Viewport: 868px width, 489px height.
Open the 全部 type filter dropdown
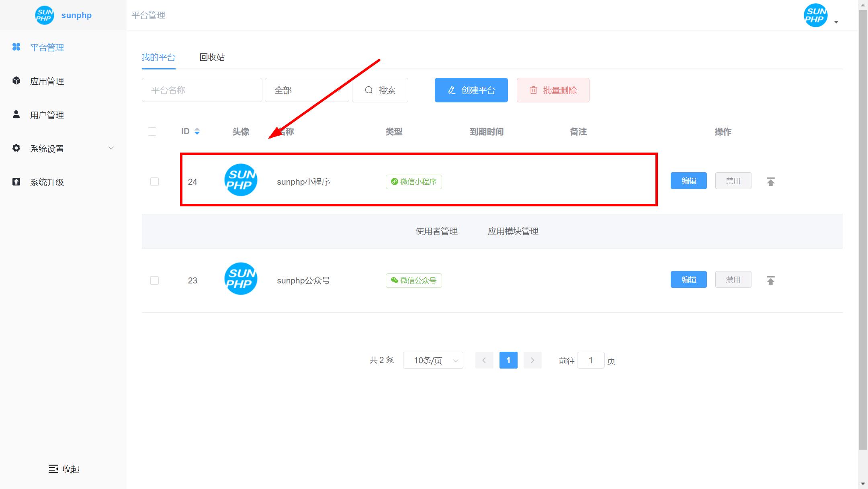(x=307, y=90)
